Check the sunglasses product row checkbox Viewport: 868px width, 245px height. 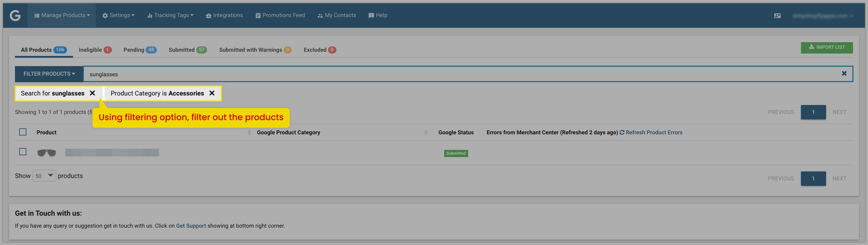click(22, 152)
